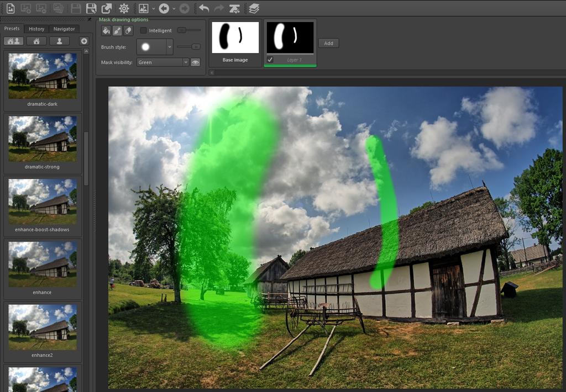The width and height of the screenshot is (566, 392).
Task: Pin or detach presets panel icon
Action: [90, 19]
